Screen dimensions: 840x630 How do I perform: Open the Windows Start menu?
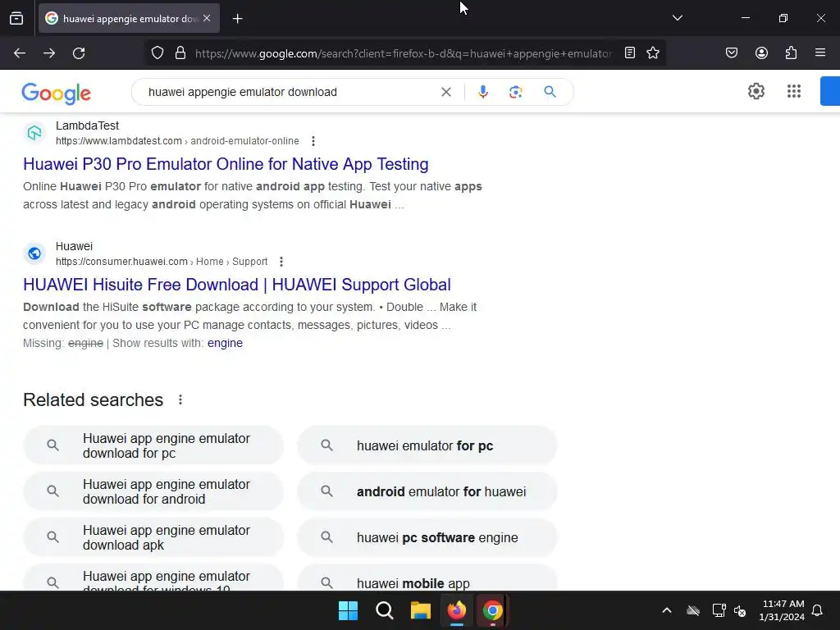348,610
